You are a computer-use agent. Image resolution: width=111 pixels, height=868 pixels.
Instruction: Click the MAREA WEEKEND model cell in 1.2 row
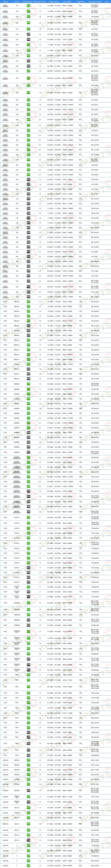coord(17,458)
